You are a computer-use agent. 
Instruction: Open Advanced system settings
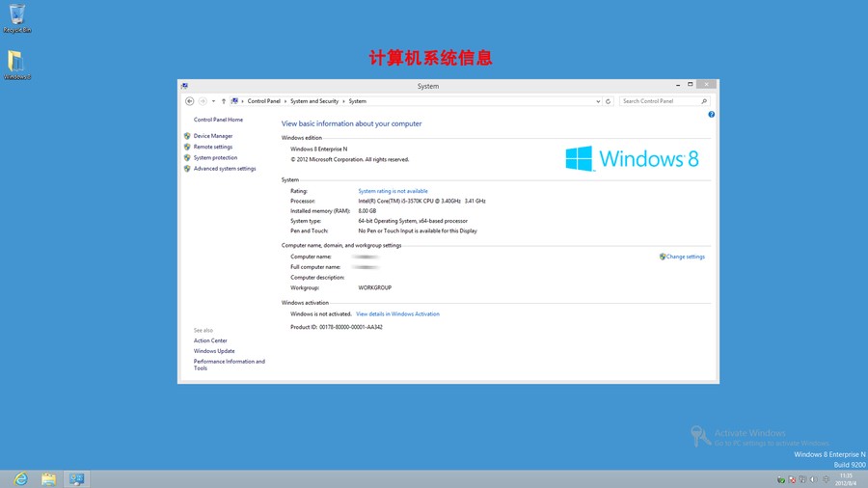tap(225, 169)
